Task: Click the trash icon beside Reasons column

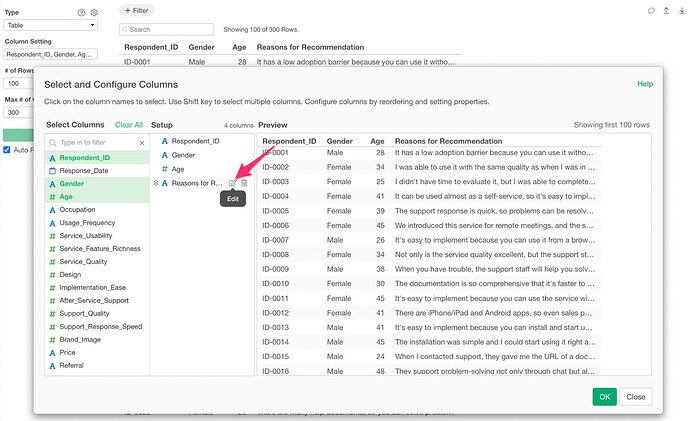Action: [x=244, y=183]
